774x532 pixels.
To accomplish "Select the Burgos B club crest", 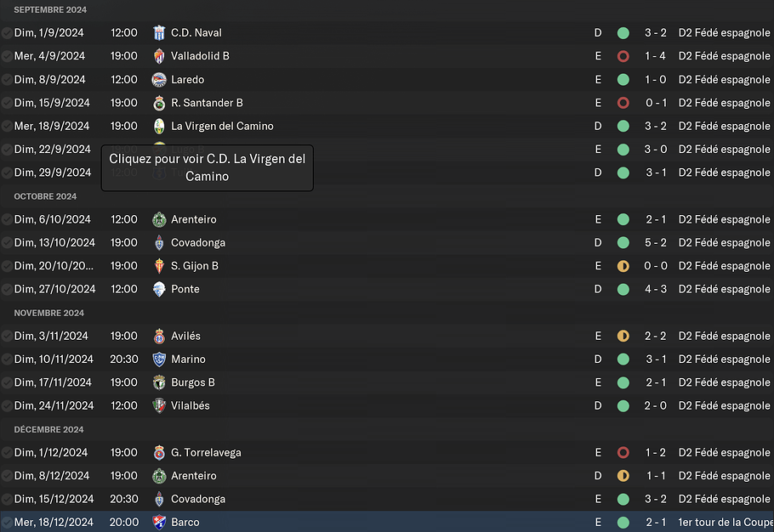I will (x=158, y=382).
